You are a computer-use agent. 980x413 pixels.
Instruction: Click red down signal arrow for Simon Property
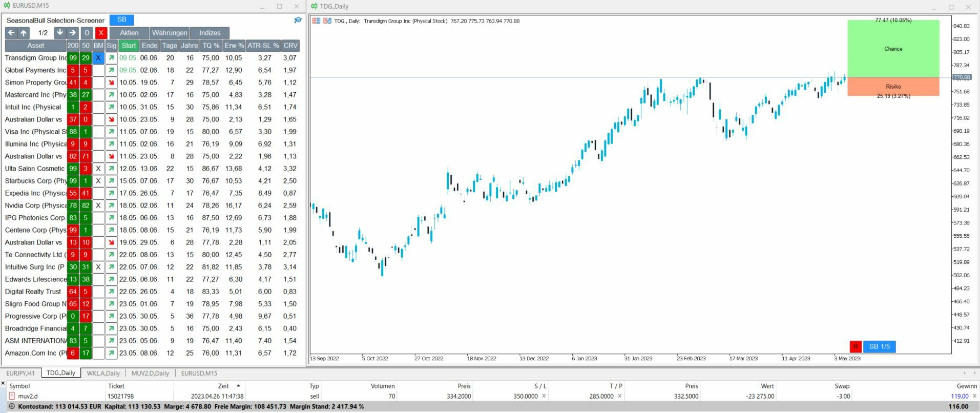click(x=111, y=82)
